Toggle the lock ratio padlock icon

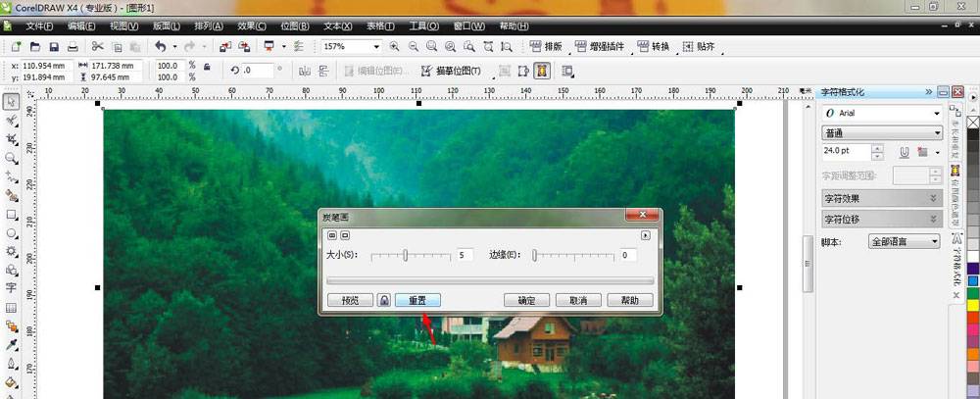point(206,71)
